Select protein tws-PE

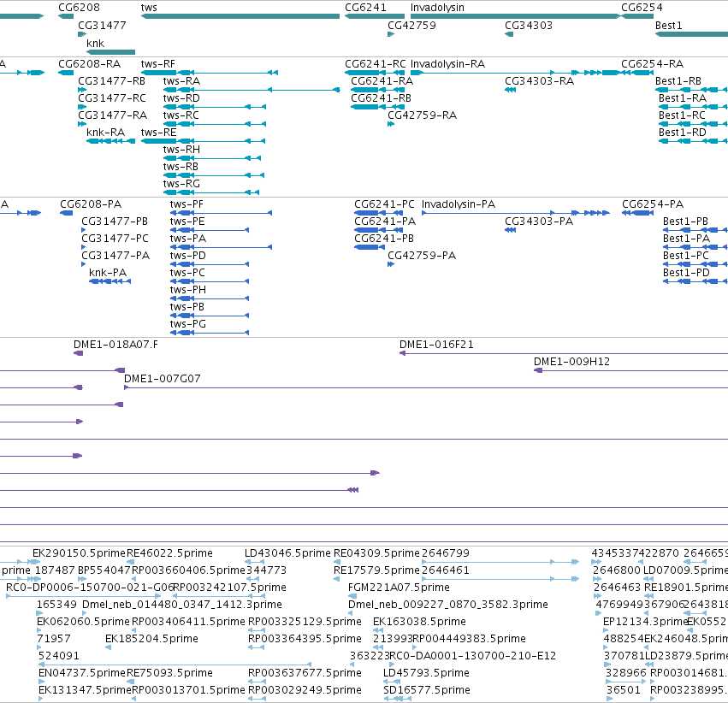210,230
